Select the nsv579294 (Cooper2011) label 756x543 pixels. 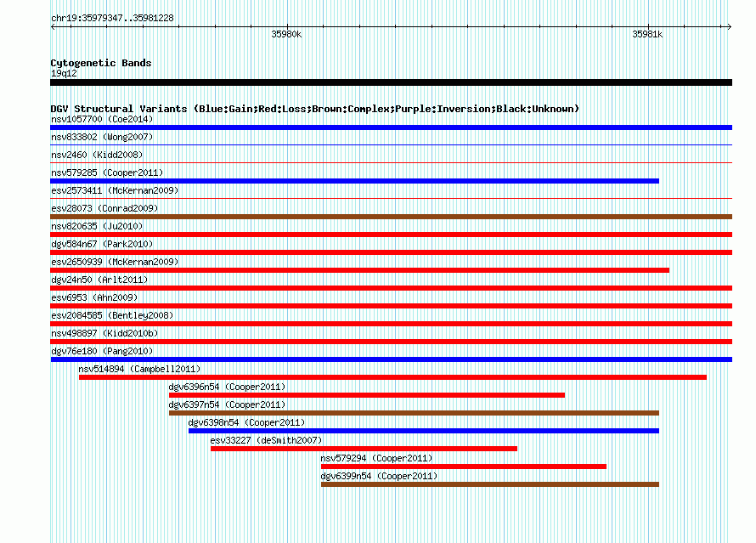pos(376,458)
